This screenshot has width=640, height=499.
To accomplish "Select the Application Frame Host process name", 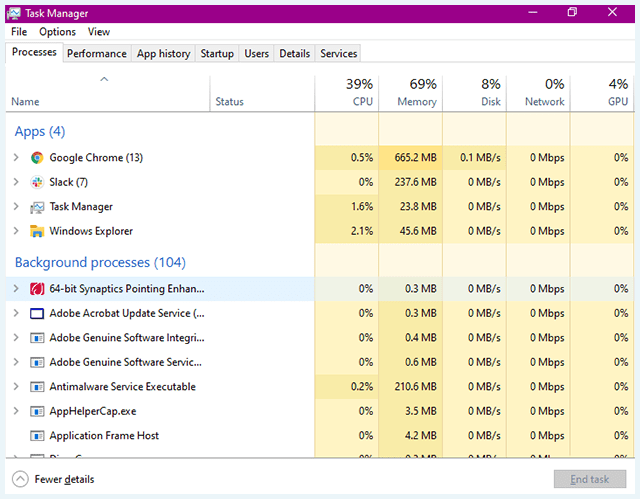I will 104,436.
